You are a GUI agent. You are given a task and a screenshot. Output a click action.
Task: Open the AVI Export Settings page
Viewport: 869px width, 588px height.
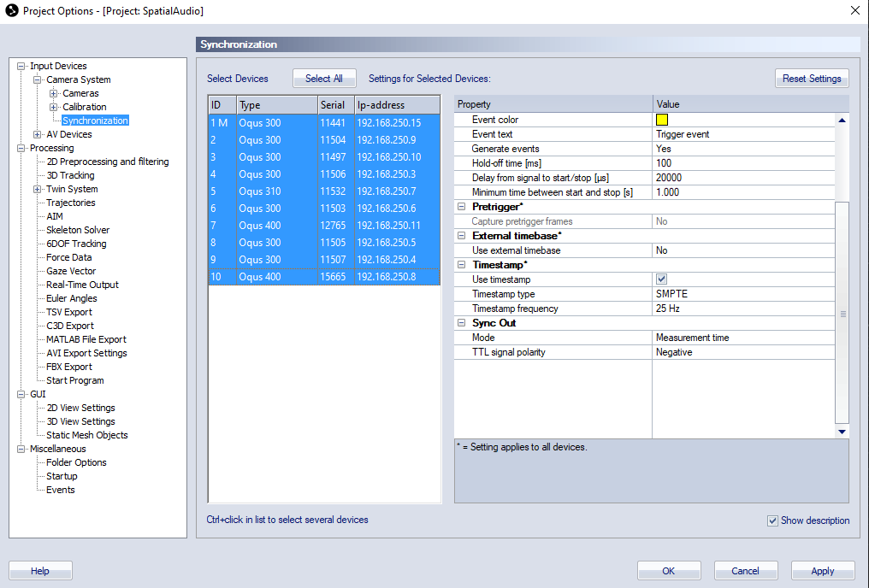[x=86, y=353]
